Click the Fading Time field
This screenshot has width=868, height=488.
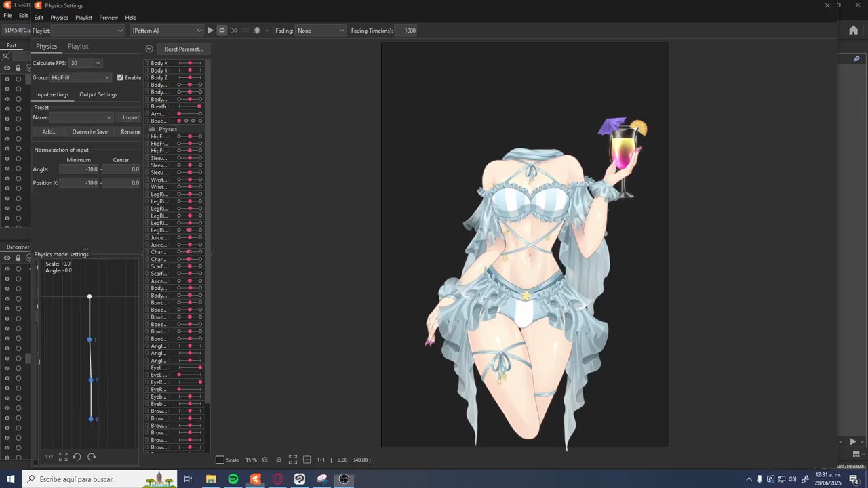(407, 30)
